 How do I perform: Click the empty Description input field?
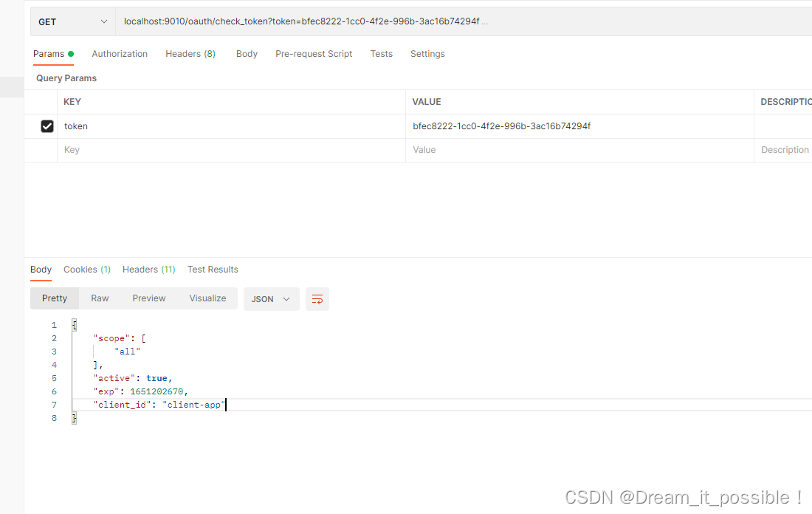pyautogui.click(x=783, y=150)
